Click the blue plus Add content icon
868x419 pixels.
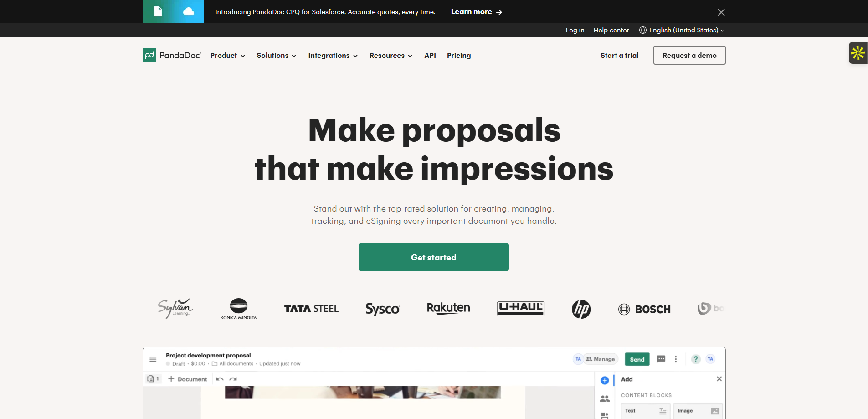coord(605,380)
